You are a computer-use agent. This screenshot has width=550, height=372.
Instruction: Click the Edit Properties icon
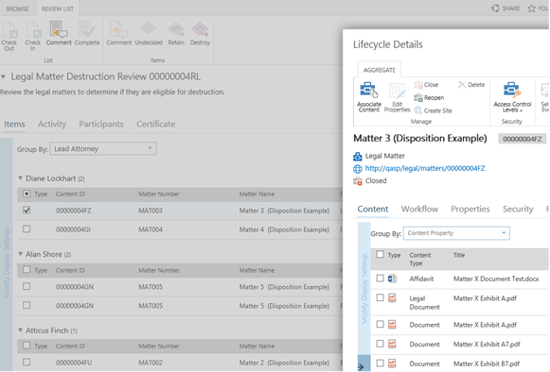coord(397,92)
